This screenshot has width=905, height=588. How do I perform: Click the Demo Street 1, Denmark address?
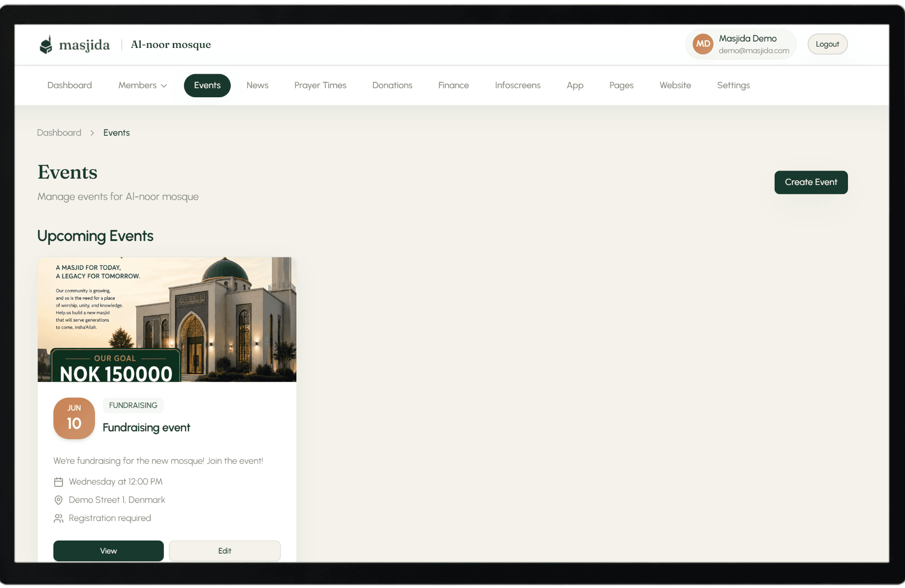(x=117, y=500)
